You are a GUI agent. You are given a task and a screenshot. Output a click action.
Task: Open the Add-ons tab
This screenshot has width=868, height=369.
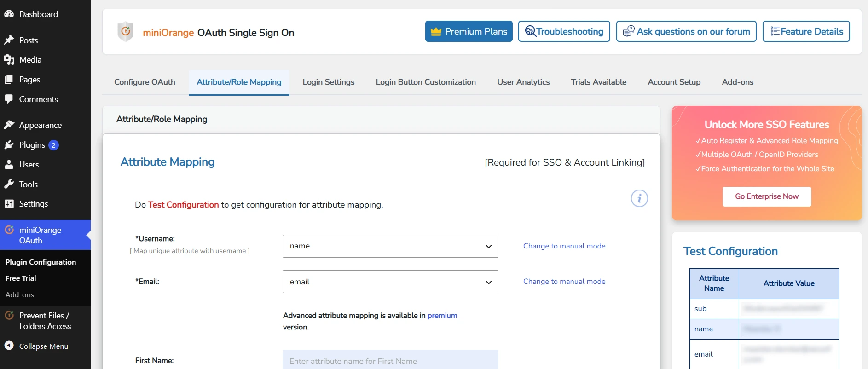738,82
